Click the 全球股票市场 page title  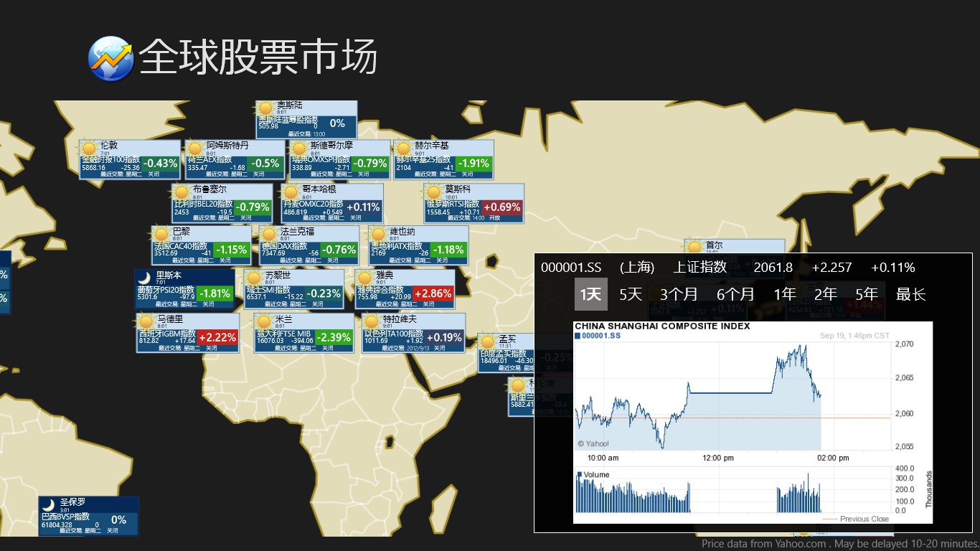(x=258, y=57)
